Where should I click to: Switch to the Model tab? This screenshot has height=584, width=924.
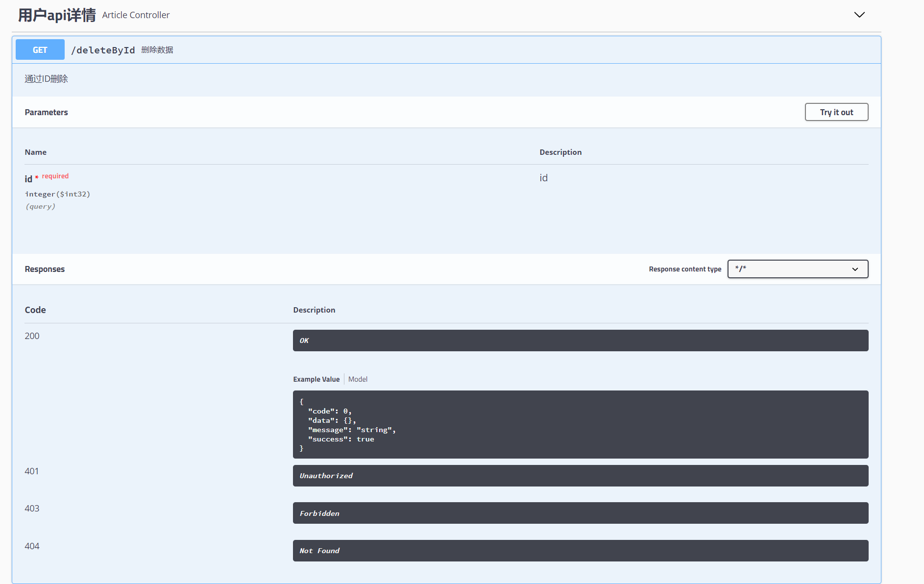[x=358, y=379]
